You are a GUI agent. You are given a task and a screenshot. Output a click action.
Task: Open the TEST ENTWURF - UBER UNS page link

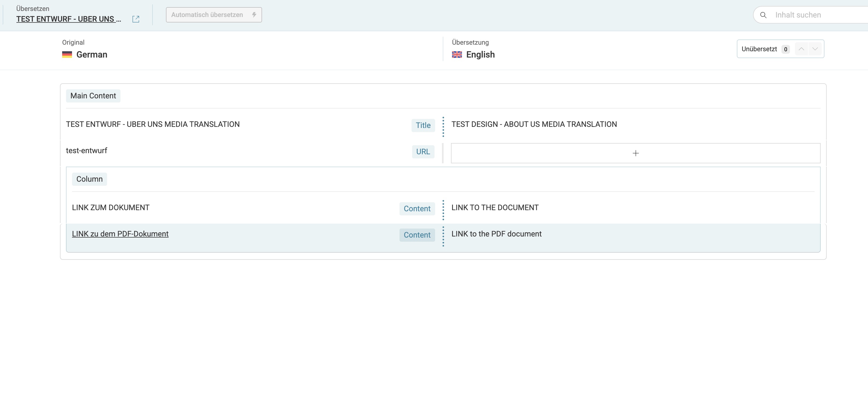(68, 19)
